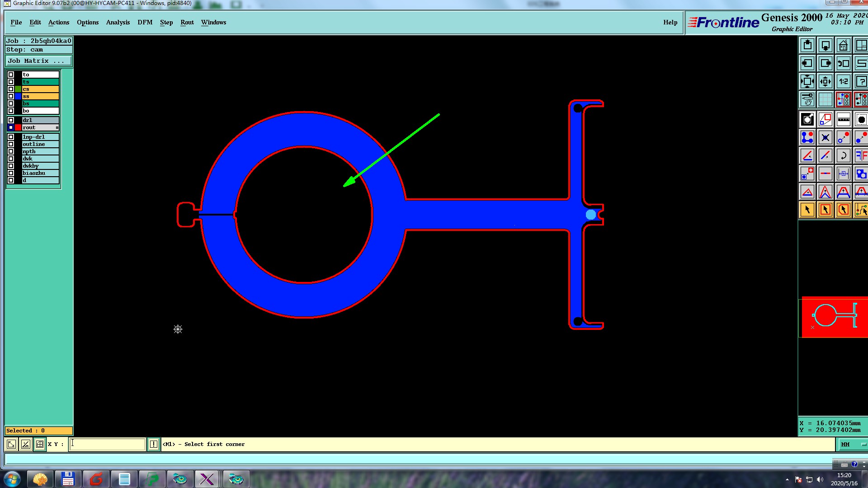Expand the rout layer small marker
The image size is (868, 488).
click(57, 128)
